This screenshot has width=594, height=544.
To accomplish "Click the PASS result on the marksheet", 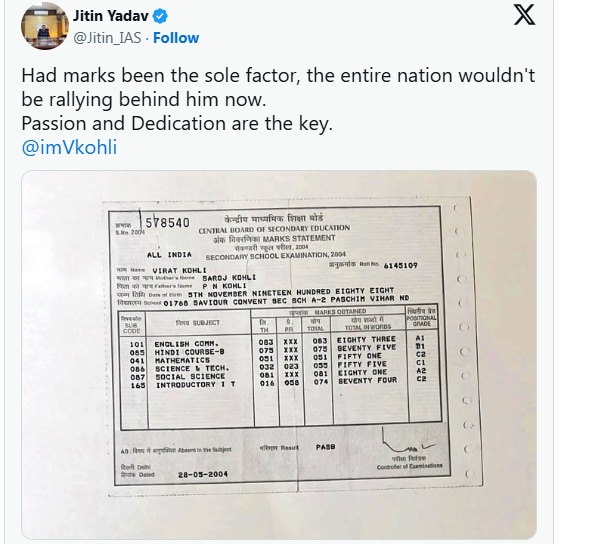I will coord(325,447).
